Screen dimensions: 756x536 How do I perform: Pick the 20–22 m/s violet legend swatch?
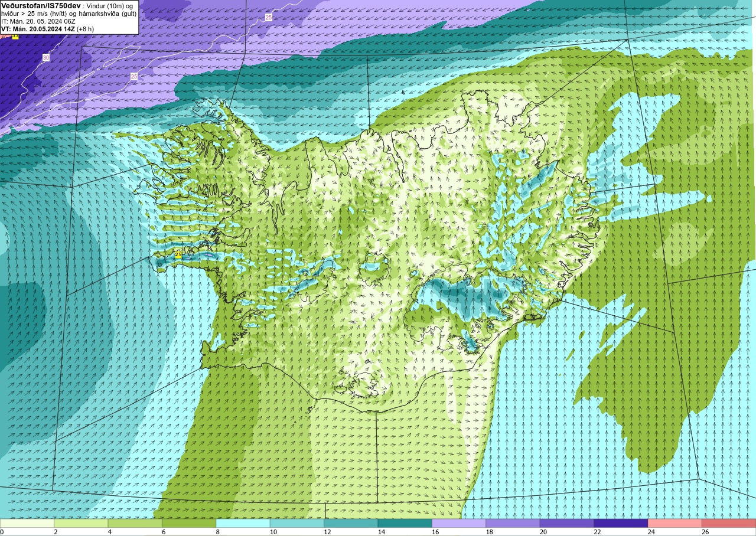pyautogui.click(x=567, y=523)
